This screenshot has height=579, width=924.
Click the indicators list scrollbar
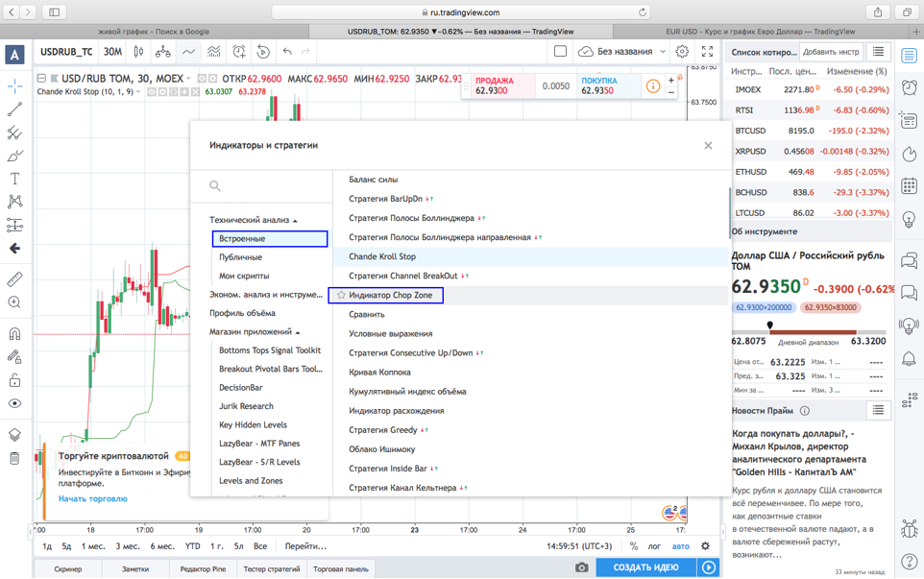tap(730, 213)
